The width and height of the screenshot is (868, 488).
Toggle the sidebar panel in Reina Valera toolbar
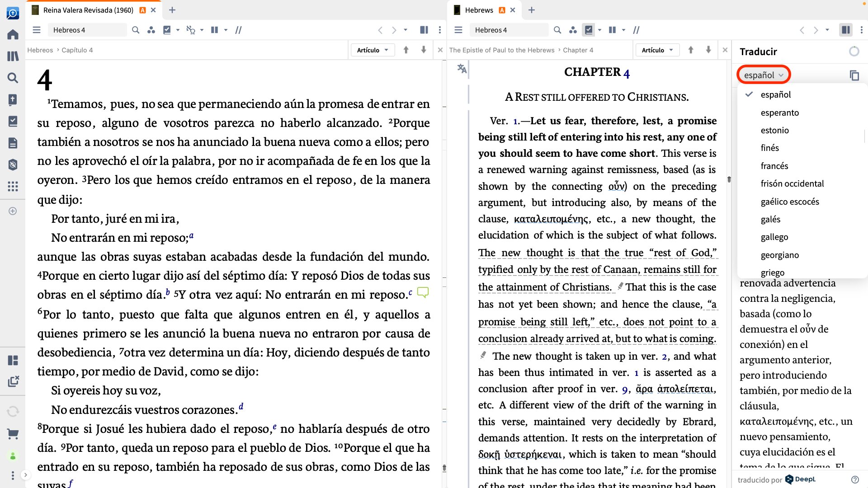coord(424,30)
